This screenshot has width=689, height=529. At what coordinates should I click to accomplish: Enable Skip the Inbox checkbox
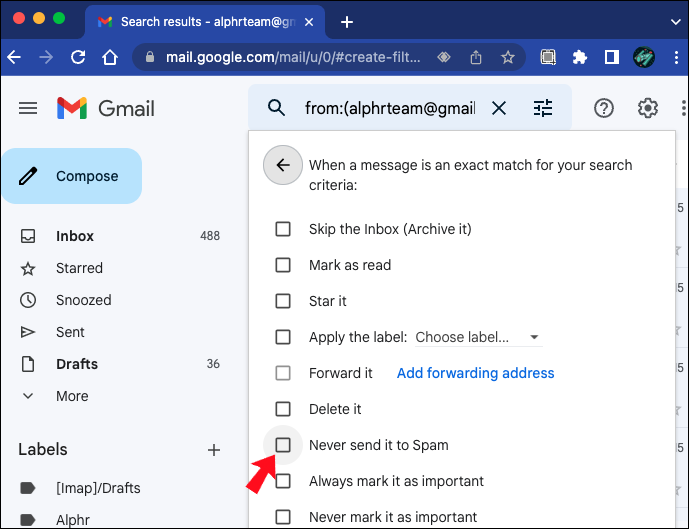click(283, 229)
